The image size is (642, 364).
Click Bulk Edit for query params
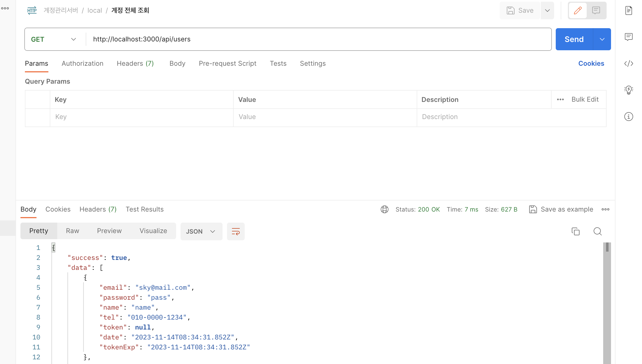pos(585,99)
